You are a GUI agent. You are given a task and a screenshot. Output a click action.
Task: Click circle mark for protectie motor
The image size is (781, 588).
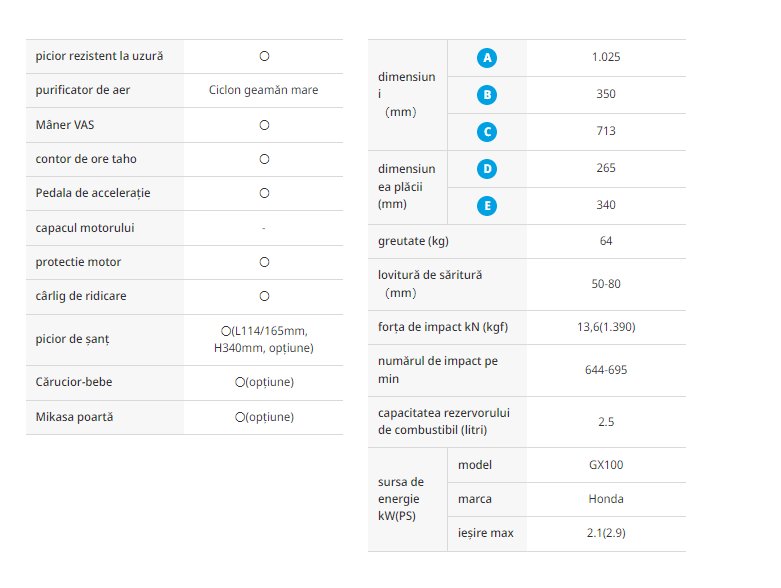point(264,262)
